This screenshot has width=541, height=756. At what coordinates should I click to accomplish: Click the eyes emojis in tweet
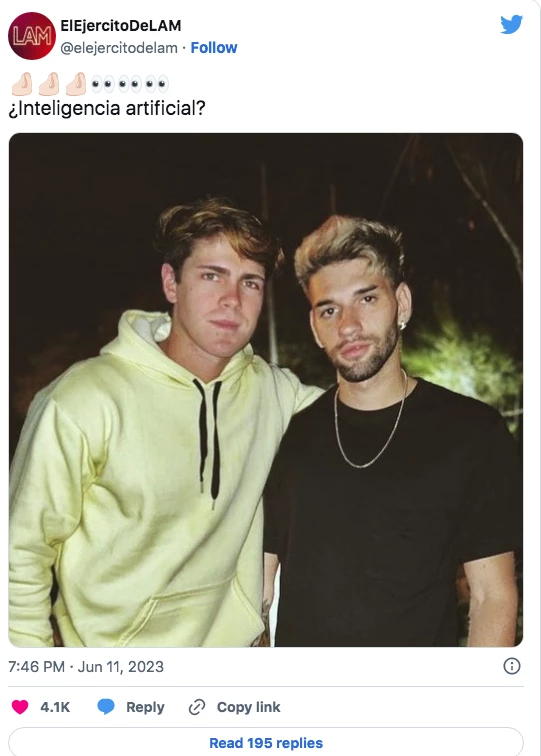(x=130, y=84)
